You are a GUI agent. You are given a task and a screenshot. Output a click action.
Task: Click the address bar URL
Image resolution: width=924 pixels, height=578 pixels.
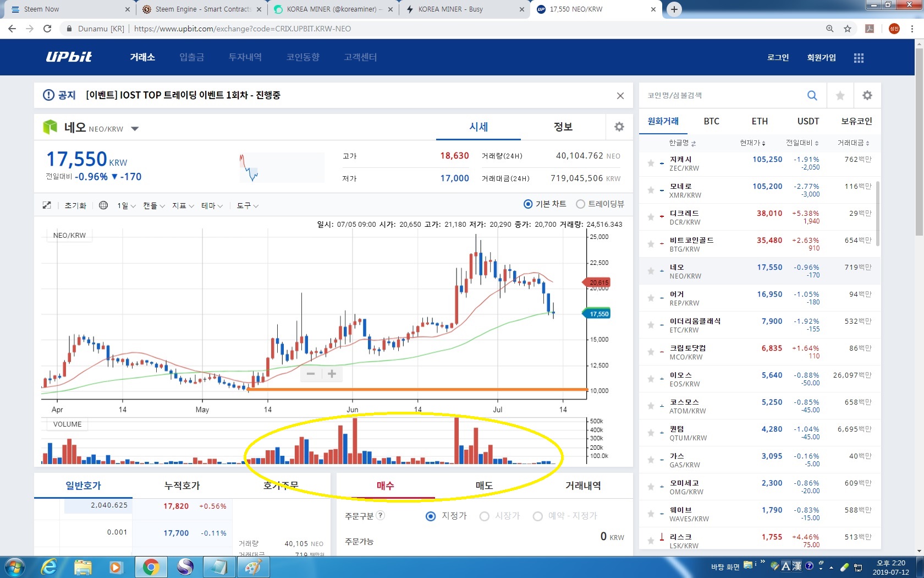pos(242,29)
